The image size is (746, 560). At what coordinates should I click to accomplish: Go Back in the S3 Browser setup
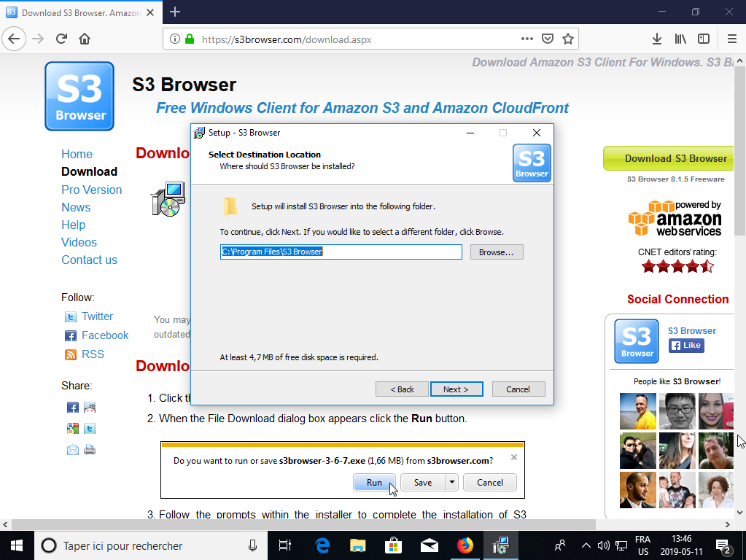pyautogui.click(x=402, y=389)
